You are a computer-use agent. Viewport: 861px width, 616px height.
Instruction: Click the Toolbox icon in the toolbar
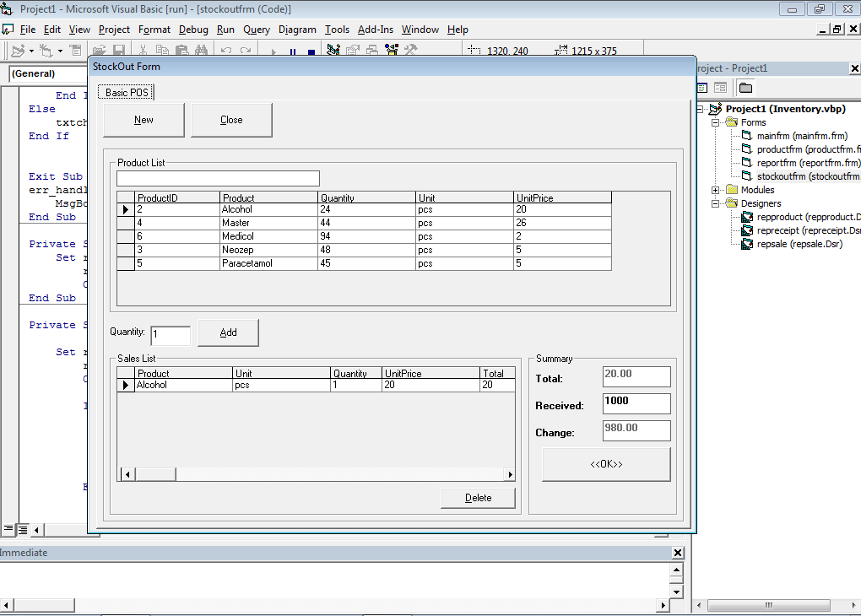click(x=411, y=51)
